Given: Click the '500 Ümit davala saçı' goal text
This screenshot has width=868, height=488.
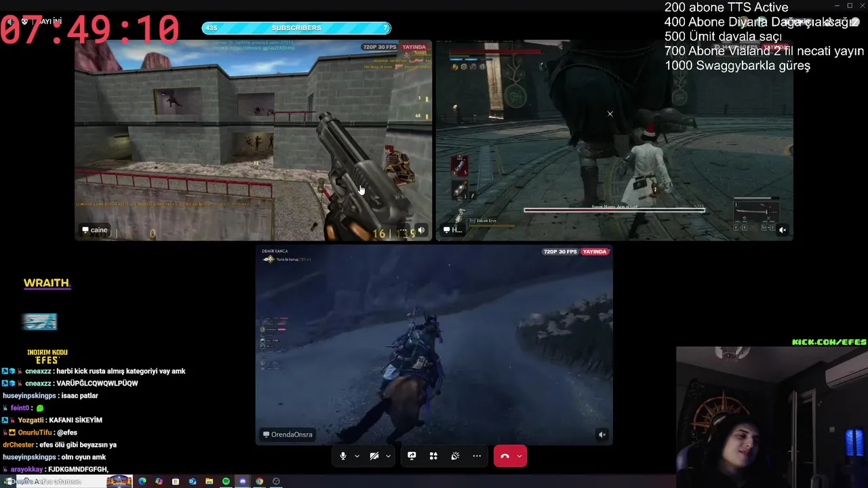Looking at the screenshot, I should click(x=723, y=37).
